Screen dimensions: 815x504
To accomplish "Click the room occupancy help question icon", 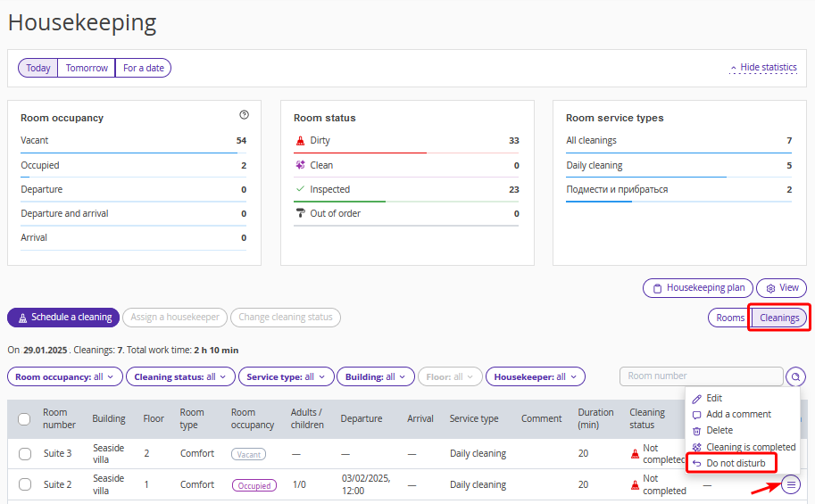I will coord(244,115).
